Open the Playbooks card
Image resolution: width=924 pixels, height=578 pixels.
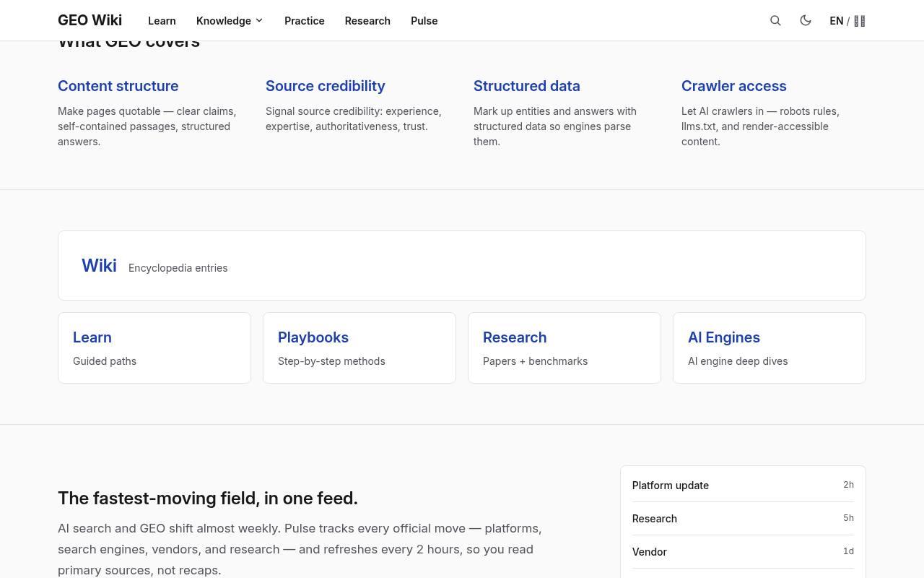tap(359, 348)
